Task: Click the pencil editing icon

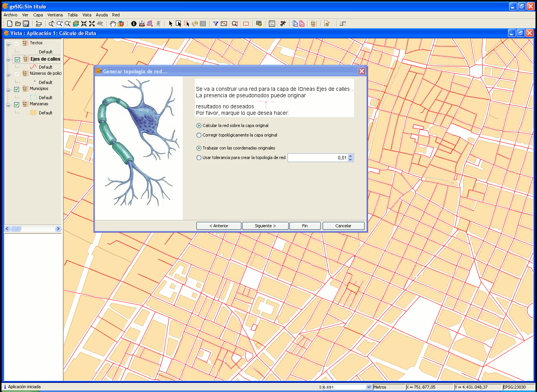Action: tap(327, 24)
